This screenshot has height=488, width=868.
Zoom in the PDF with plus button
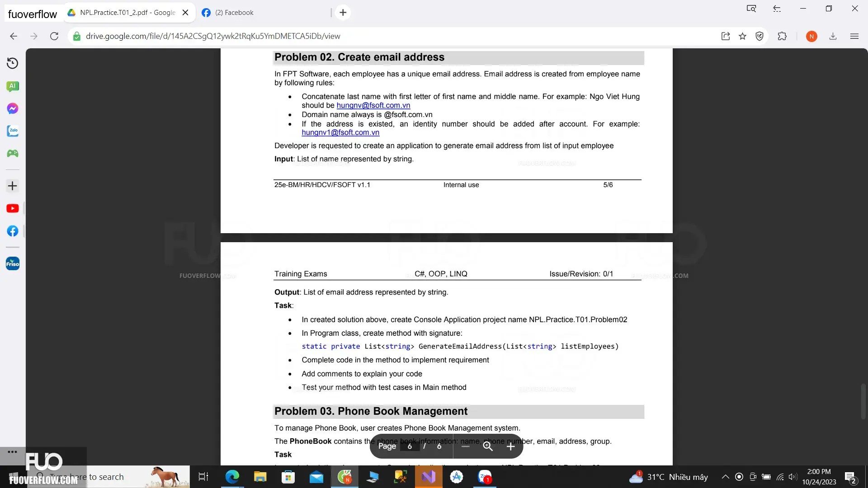[x=511, y=446]
